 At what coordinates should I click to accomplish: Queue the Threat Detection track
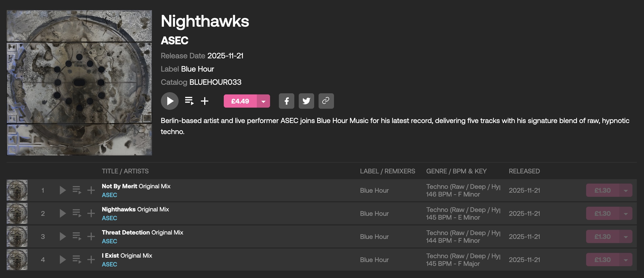77,236
